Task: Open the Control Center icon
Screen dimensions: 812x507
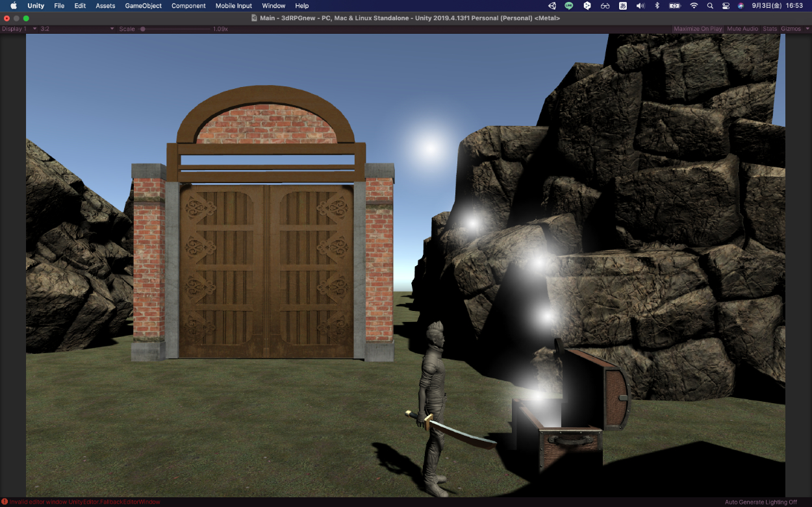Action: click(x=726, y=6)
